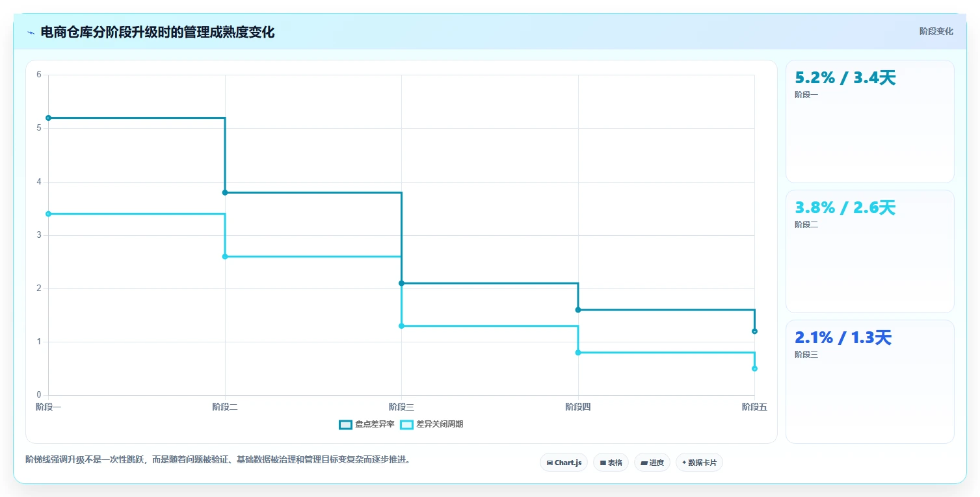Click the footer note starting 阶梯线强调升级
Viewport: 980px width, 497px height.
click(218, 460)
